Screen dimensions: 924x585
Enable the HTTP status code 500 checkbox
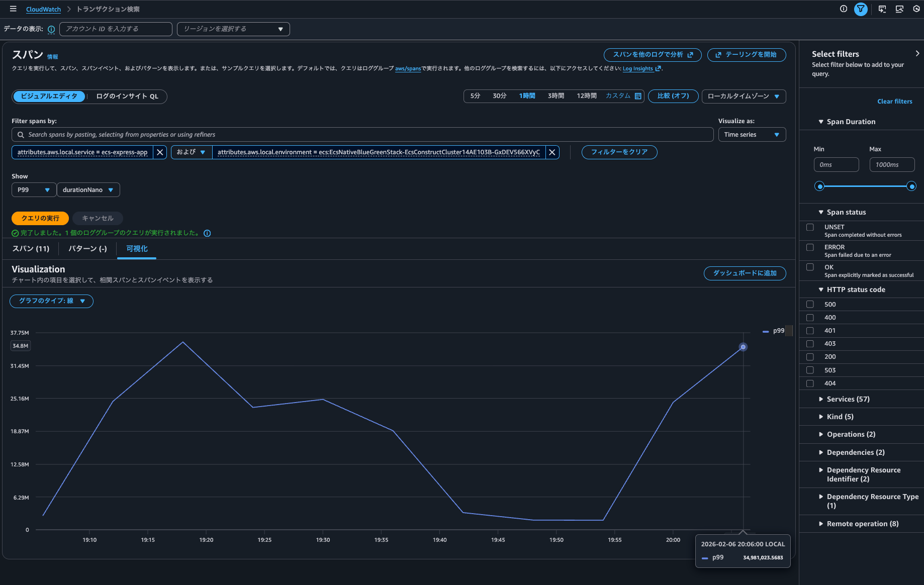810,305
